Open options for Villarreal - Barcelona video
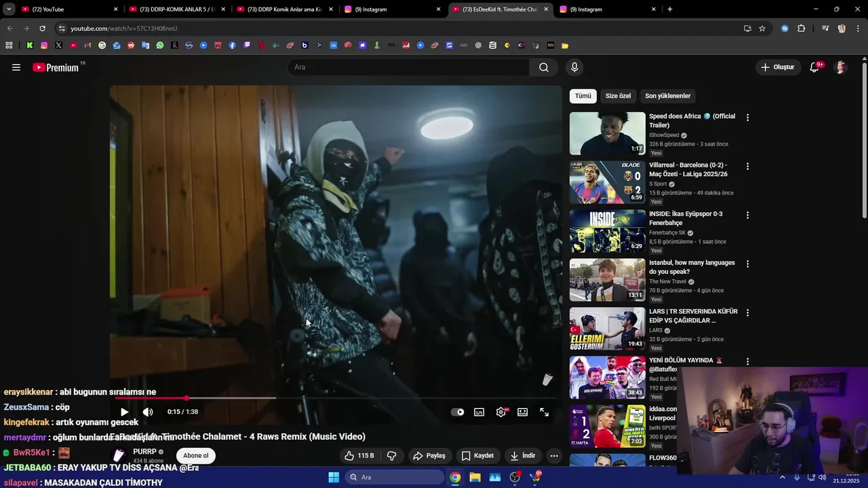Screen dimensions: 868x488 (x=747, y=166)
